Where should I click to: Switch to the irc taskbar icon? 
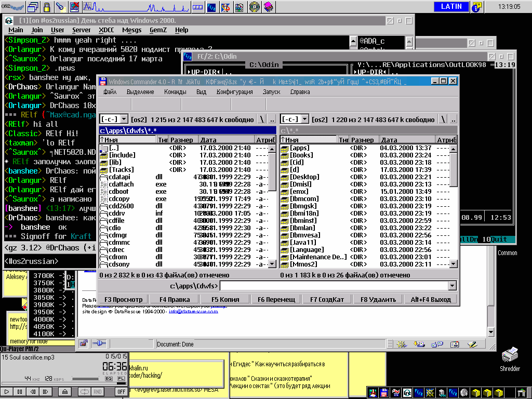[x=407, y=393]
